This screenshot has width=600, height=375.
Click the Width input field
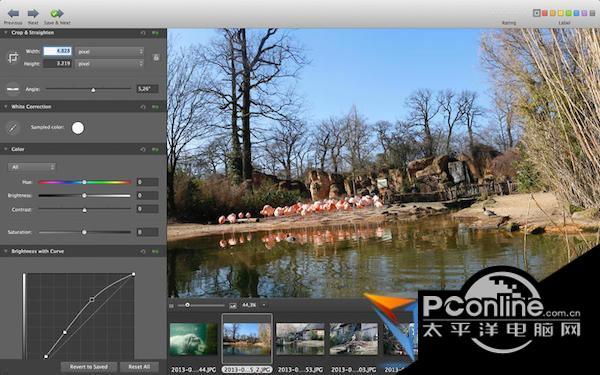(x=57, y=51)
